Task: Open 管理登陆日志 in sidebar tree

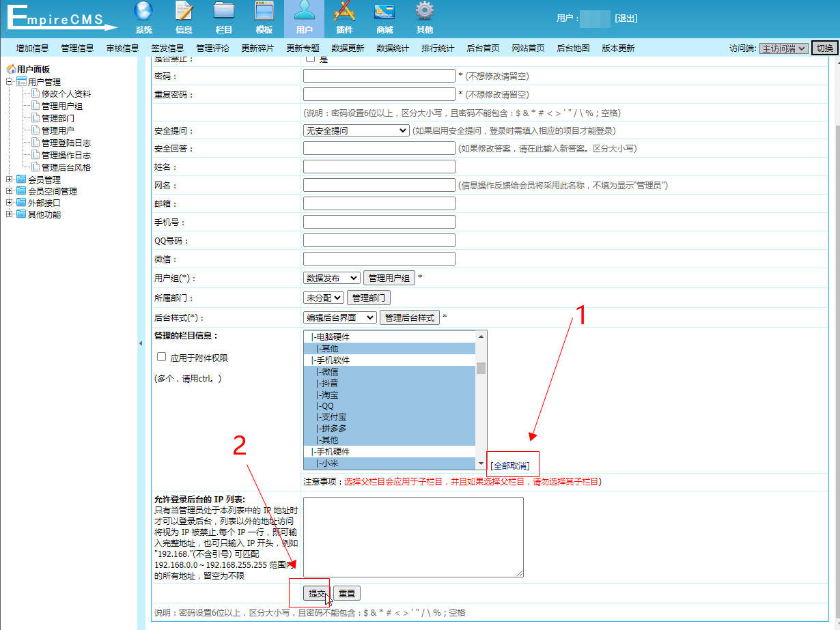Action: tap(66, 143)
